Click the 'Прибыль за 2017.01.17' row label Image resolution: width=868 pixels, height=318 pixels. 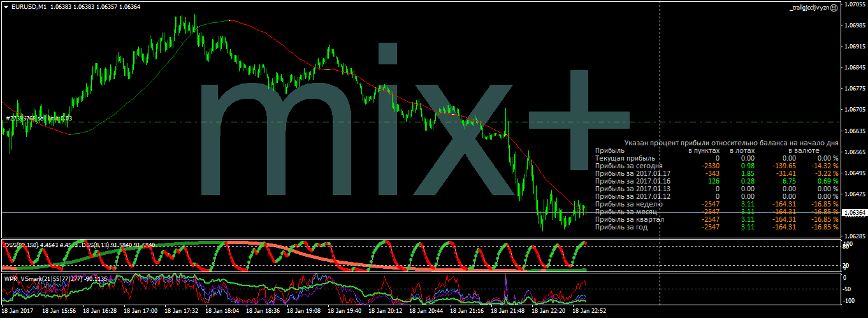(x=633, y=173)
